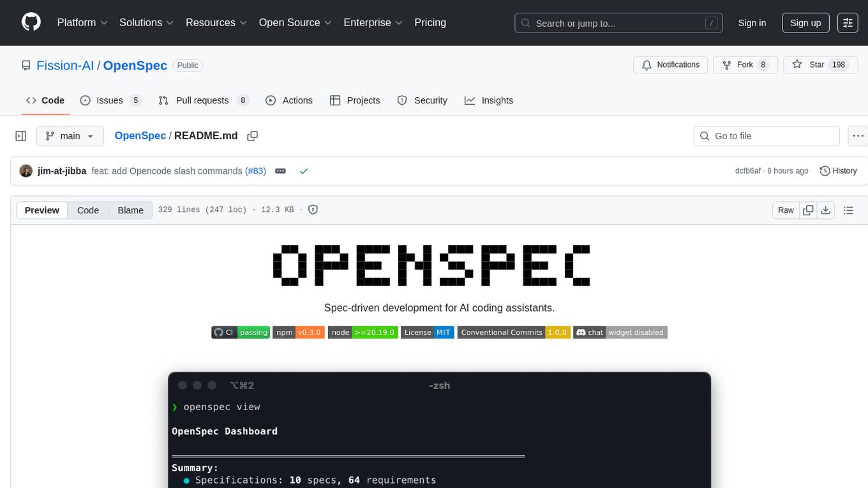
Task: Switch to Preview view
Action: 42,210
